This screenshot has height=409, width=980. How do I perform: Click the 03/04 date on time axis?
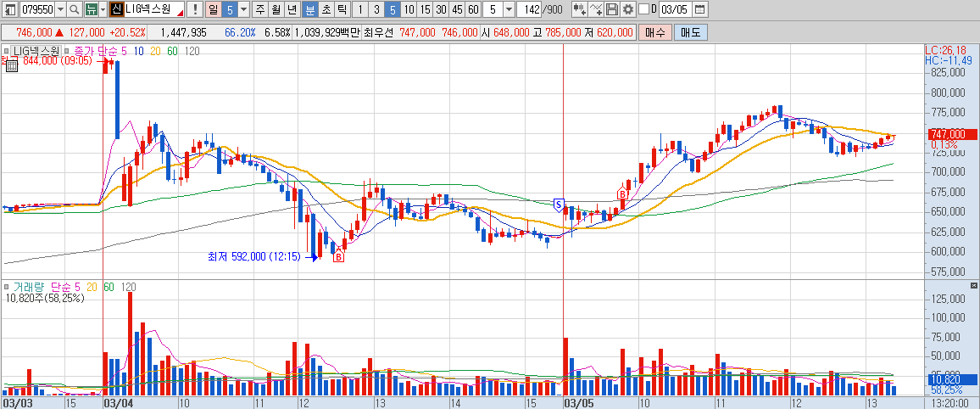[x=119, y=403]
